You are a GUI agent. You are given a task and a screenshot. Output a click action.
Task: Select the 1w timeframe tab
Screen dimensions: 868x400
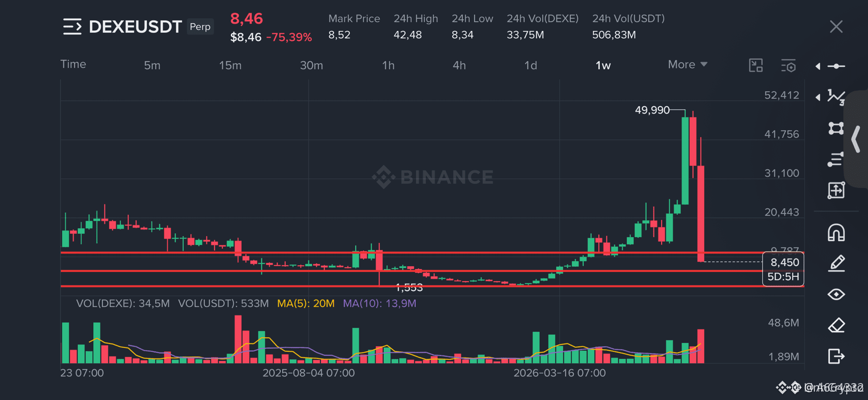click(603, 65)
